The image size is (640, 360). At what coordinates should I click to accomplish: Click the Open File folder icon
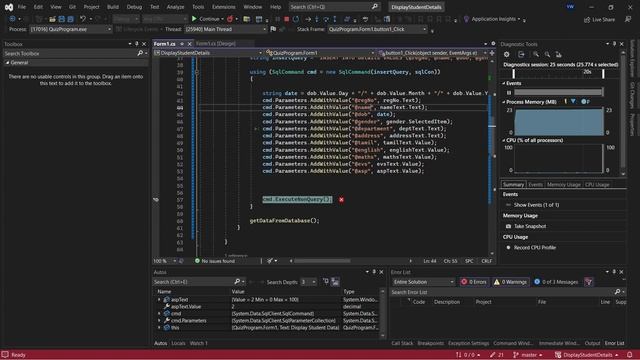[52, 19]
